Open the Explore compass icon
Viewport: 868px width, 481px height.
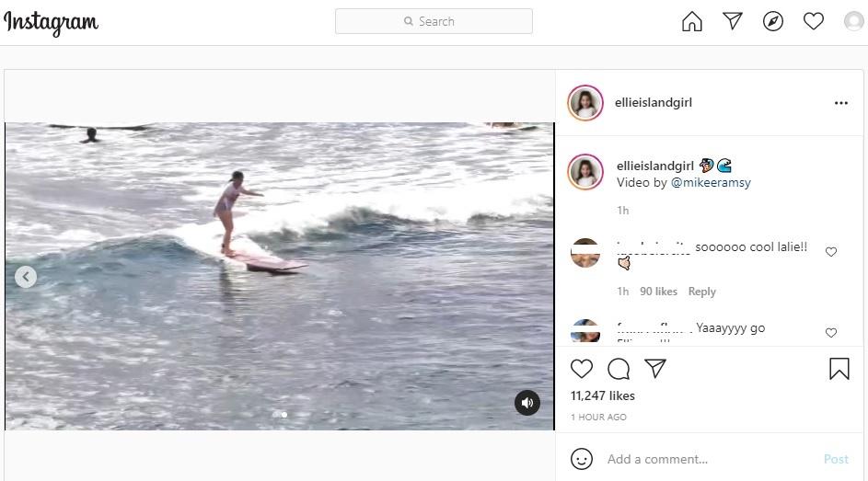(x=773, y=21)
